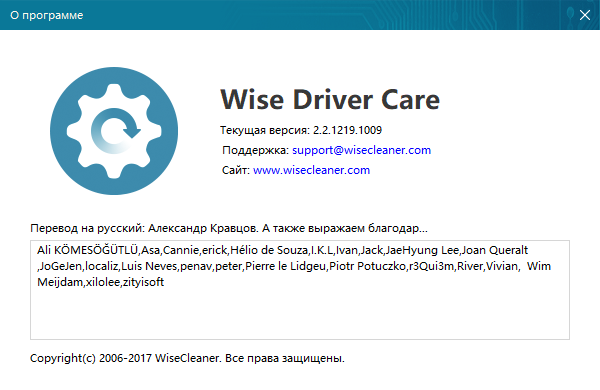The height and width of the screenshot is (390, 600).
Task: Click the 'О программе' window title
Action: coord(47,15)
